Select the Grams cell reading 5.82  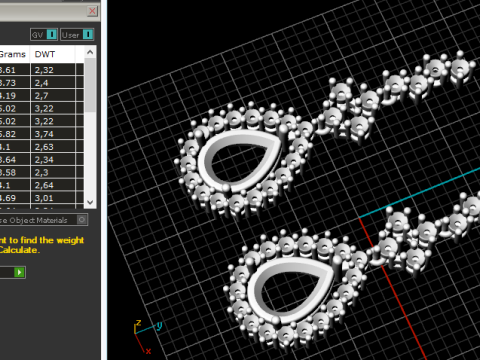click(15, 134)
